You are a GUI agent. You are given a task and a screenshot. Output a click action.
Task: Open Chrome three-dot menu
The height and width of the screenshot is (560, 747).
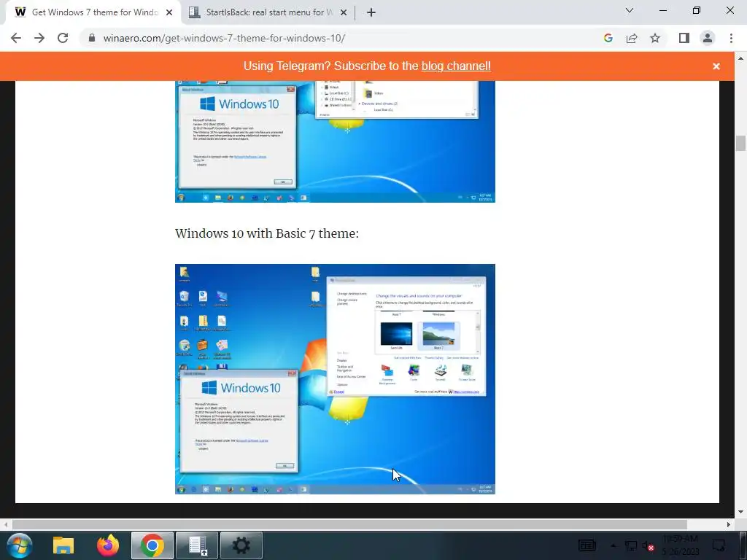(x=731, y=38)
